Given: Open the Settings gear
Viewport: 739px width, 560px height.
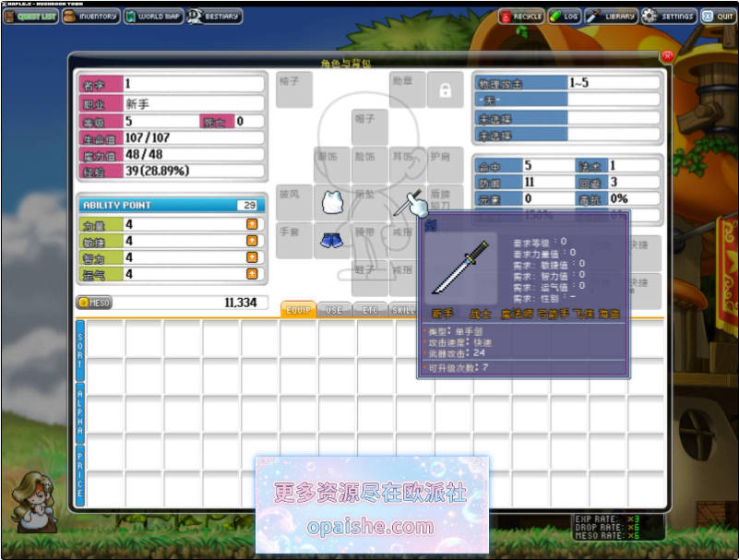Looking at the screenshot, I should click(668, 17).
